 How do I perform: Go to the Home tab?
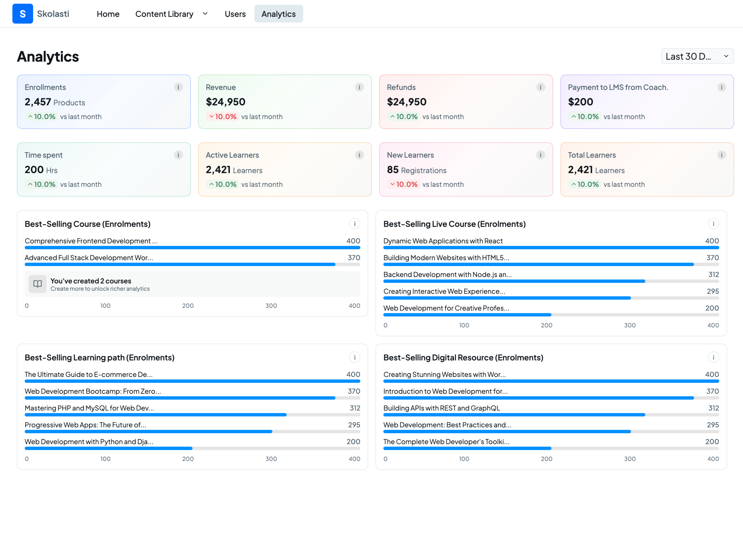click(x=108, y=14)
